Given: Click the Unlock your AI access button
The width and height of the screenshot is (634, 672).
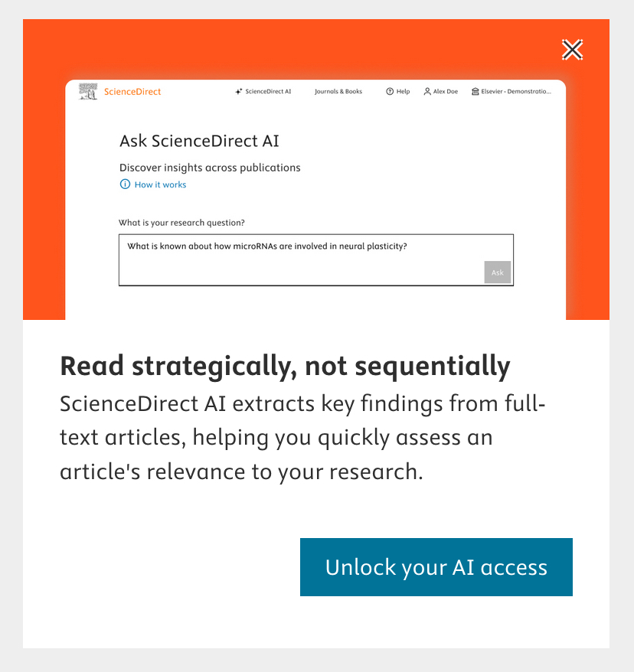Looking at the screenshot, I should [436, 567].
